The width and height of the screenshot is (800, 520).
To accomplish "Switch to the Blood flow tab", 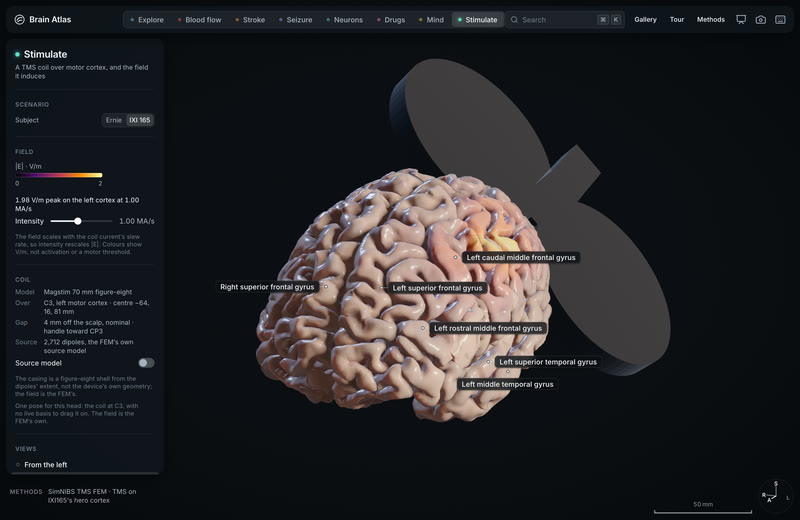I will 199,20.
